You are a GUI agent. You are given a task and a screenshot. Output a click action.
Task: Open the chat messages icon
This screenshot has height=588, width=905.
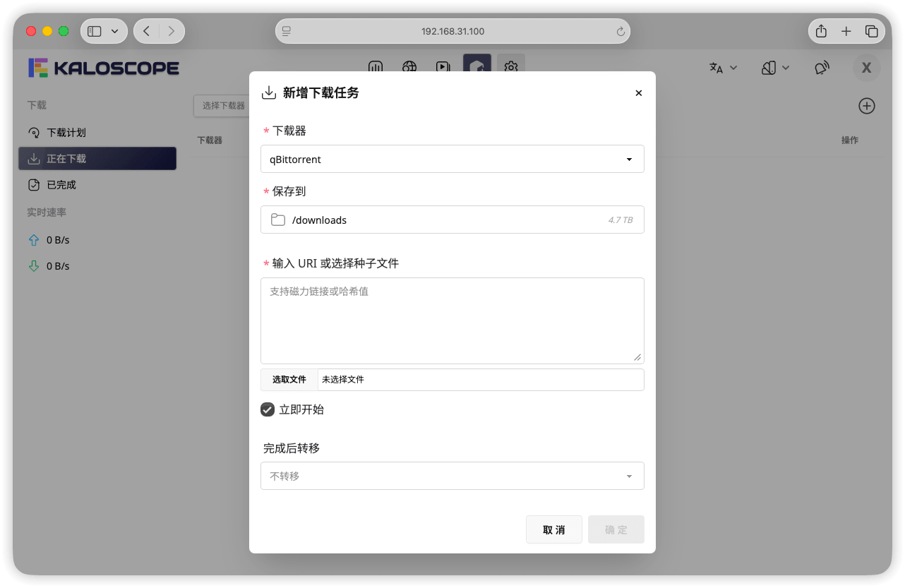tap(822, 68)
